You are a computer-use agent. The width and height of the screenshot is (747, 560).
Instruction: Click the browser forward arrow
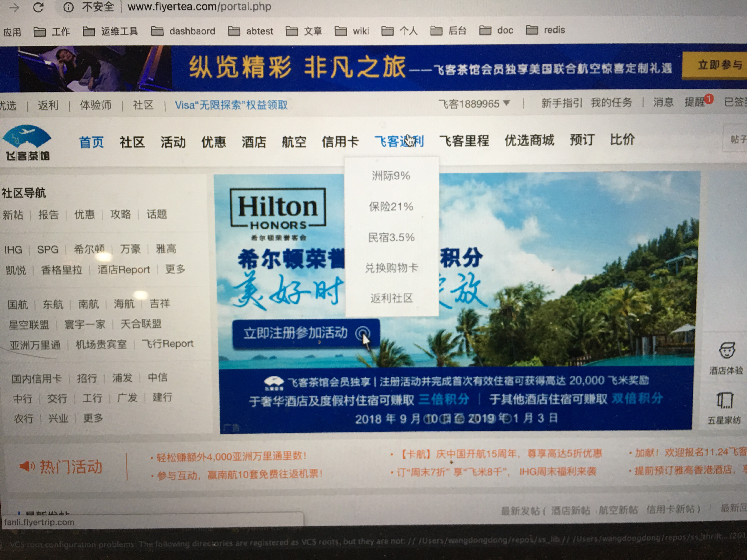point(14,7)
